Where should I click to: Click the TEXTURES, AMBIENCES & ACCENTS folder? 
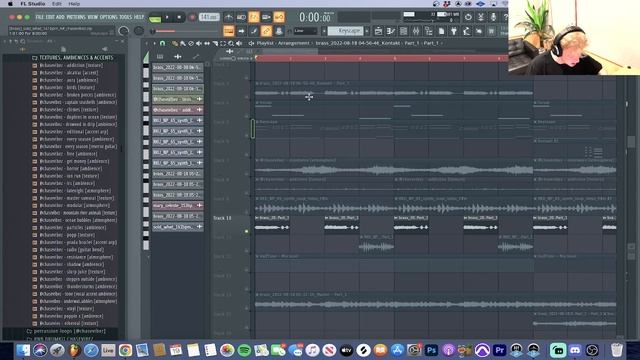76,58
